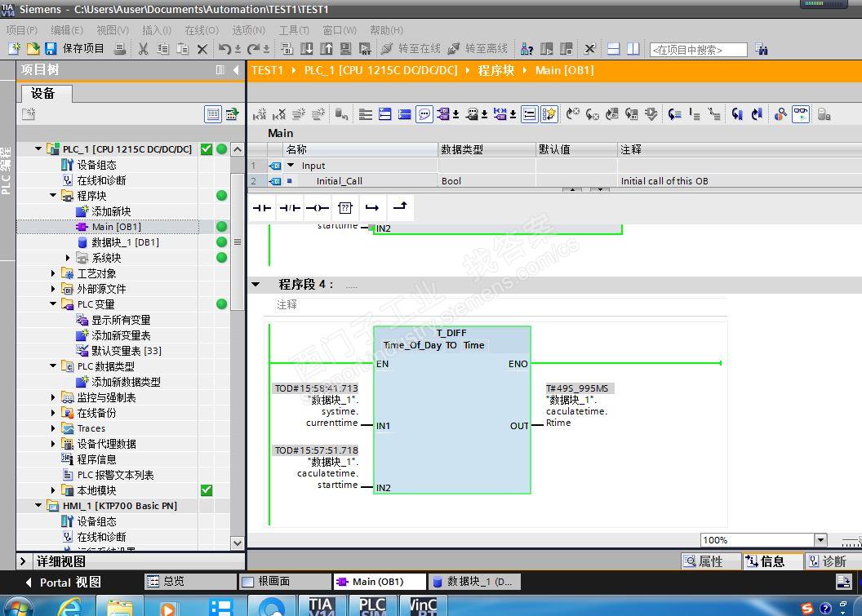
Task: Collapse the 程序块 program blocks folder
Action: pos(53,196)
